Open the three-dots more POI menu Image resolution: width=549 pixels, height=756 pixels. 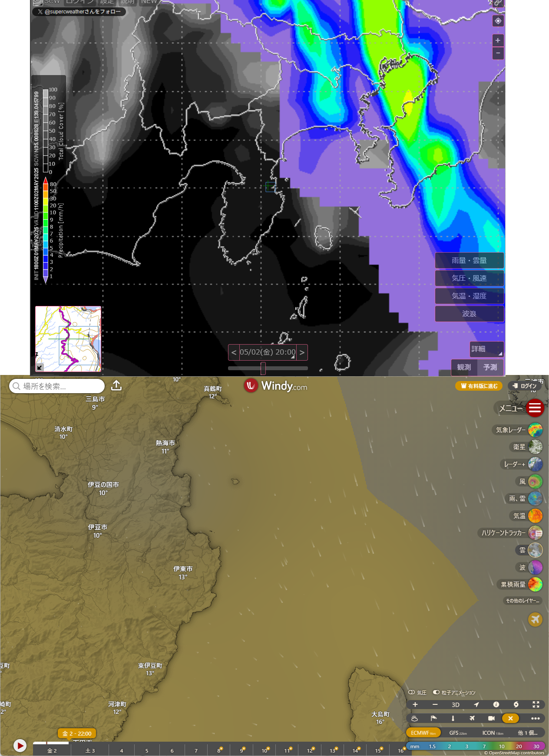535,718
